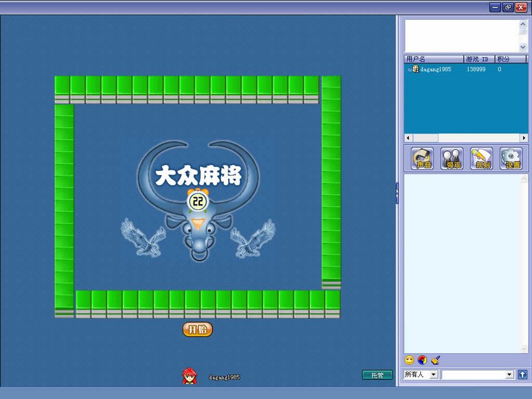Open the 规则 rules icon
The height and width of the screenshot is (399, 532).
[482, 159]
